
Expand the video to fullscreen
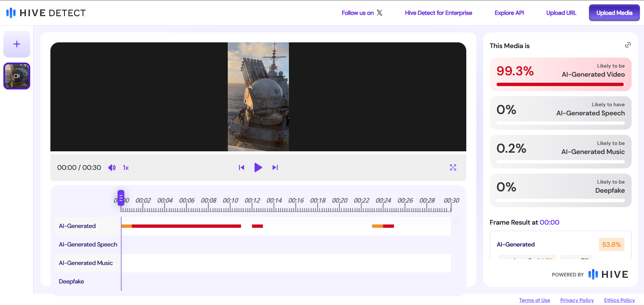pyautogui.click(x=453, y=167)
